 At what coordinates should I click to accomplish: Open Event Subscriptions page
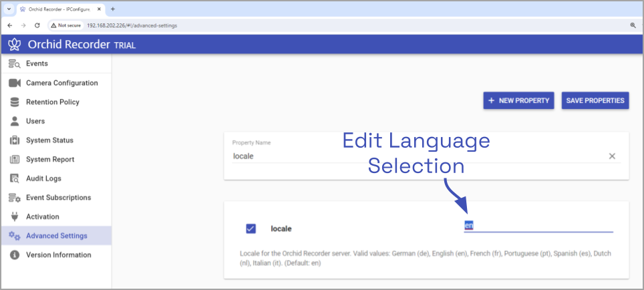click(56, 198)
